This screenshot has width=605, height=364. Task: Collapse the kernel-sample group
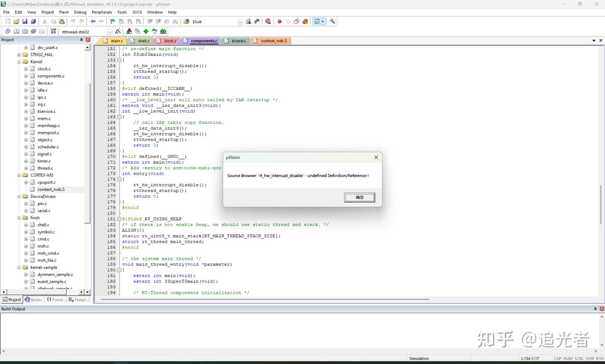[x=19, y=267]
